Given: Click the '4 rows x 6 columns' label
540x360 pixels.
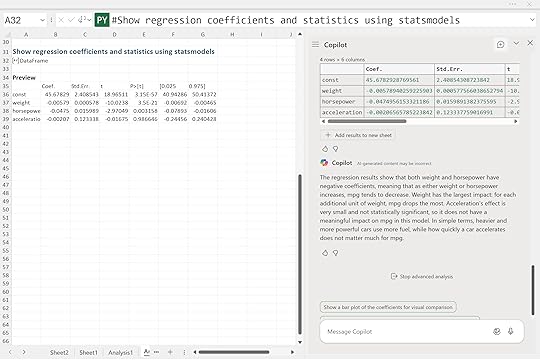Looking at the screenshot, I should click(342, 60).
